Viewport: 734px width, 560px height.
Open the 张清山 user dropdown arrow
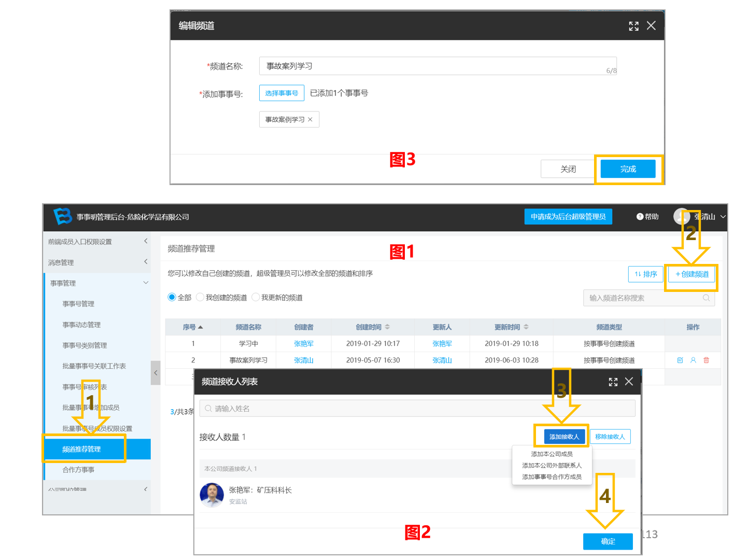723,217
